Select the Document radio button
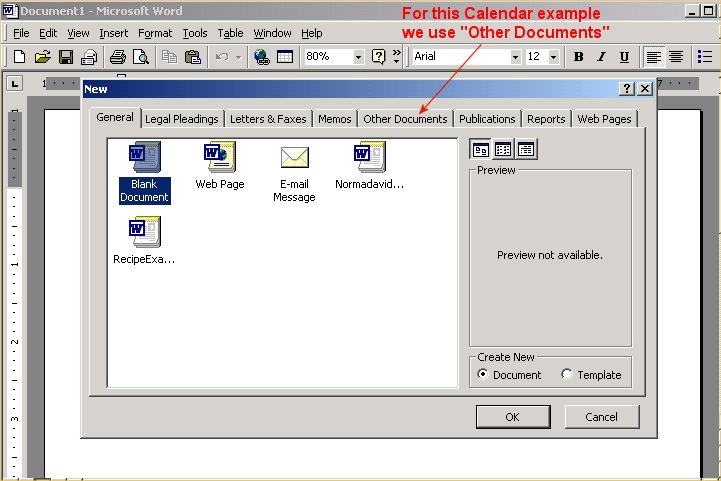The width and height of the screenshot is (721, 481). (x=484, y=375)
